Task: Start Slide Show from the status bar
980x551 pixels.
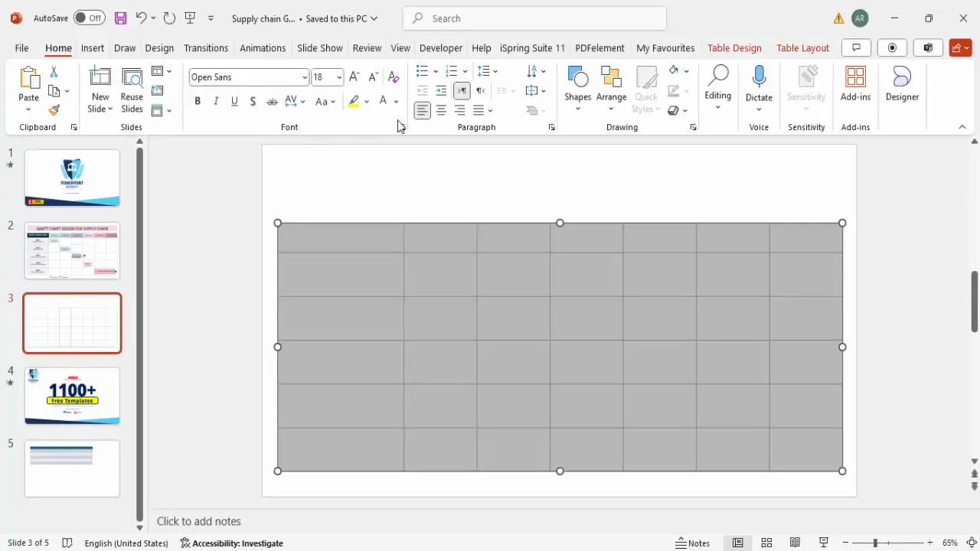Action: pyautogui.click(x=824, y=543)
